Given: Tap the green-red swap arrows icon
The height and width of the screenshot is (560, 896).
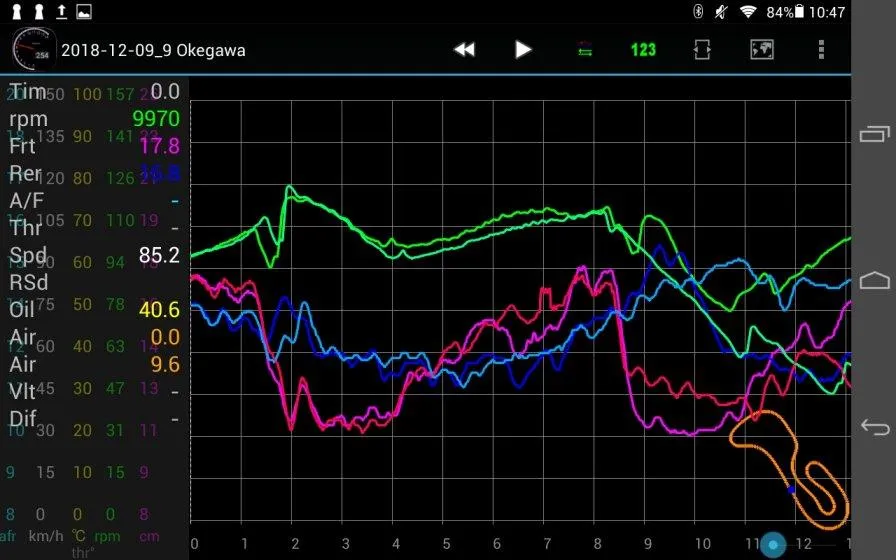Looking at the screenshot, I should (x=584, y=49).
